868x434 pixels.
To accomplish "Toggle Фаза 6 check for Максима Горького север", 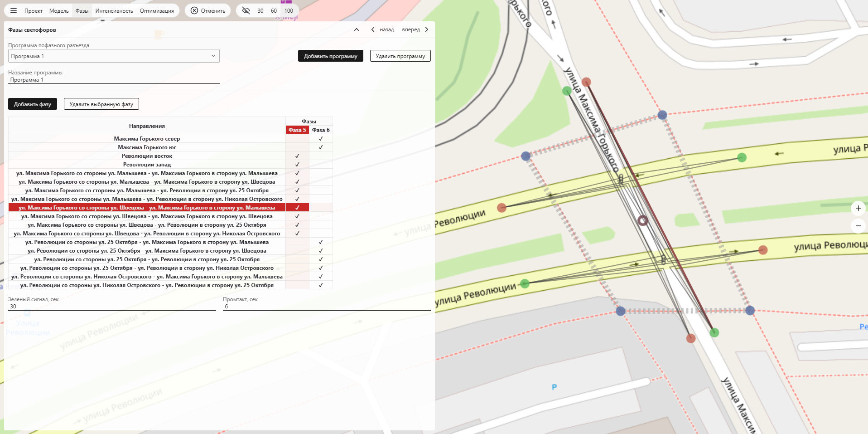I will (321, 139).
